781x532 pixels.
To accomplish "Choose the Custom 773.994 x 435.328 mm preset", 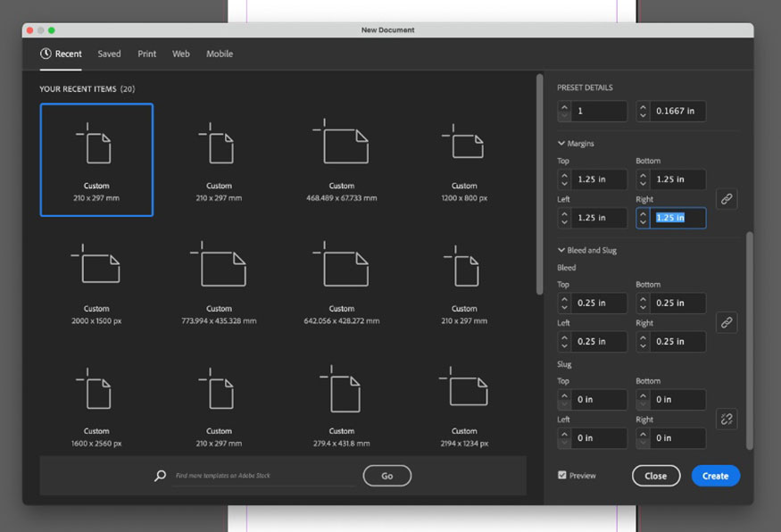I will pyautogui.click(x=220, y=282).
